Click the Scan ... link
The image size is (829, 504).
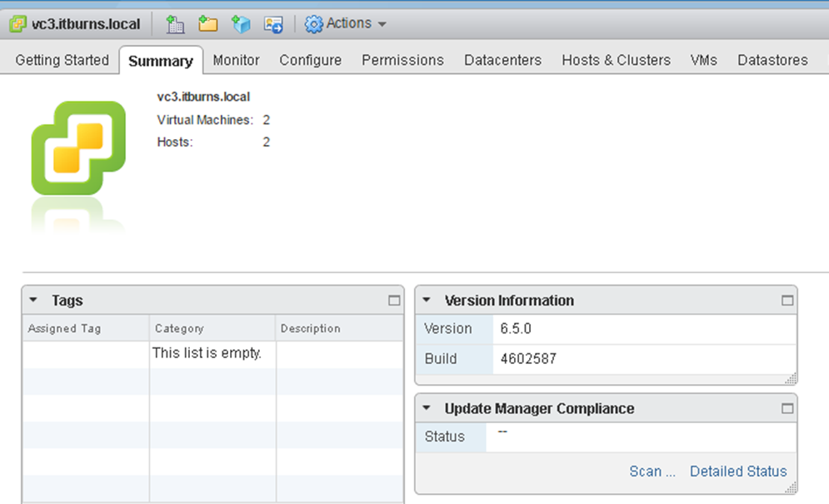click(652, 472)
